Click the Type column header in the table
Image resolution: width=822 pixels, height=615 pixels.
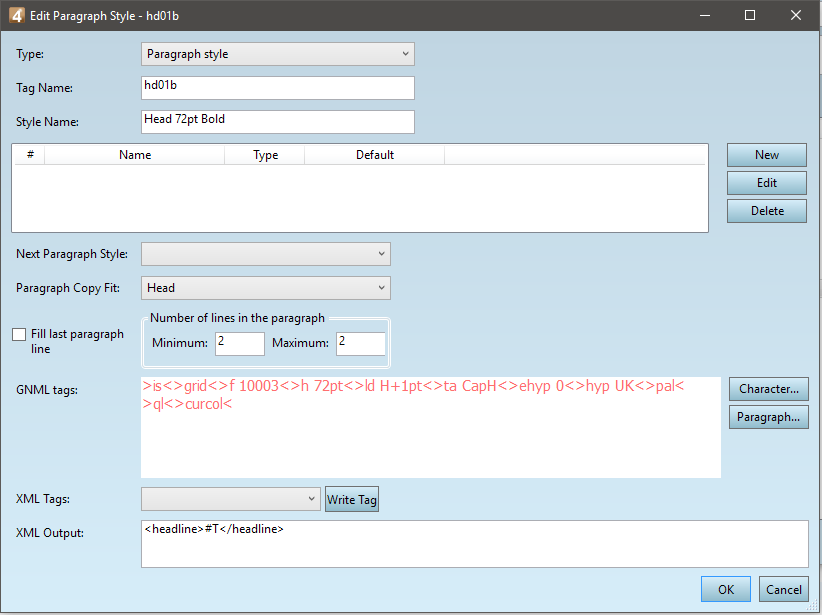pos(265,155)
